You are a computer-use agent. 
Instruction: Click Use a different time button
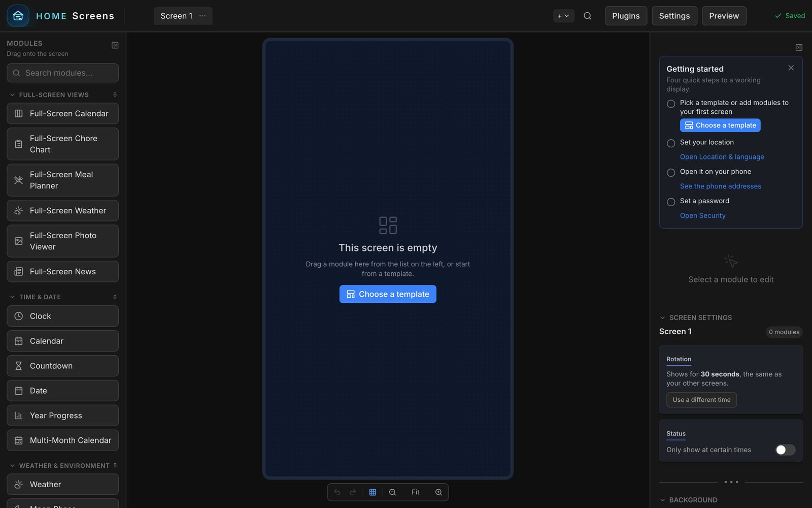(x=701, y=400)
